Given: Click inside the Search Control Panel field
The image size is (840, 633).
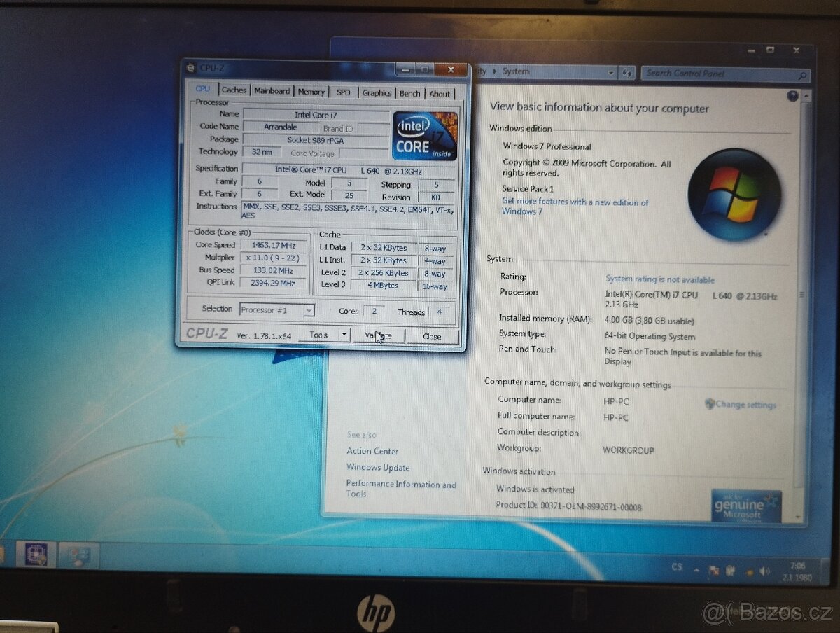Looking at the screenshot, I should point(714,73).
